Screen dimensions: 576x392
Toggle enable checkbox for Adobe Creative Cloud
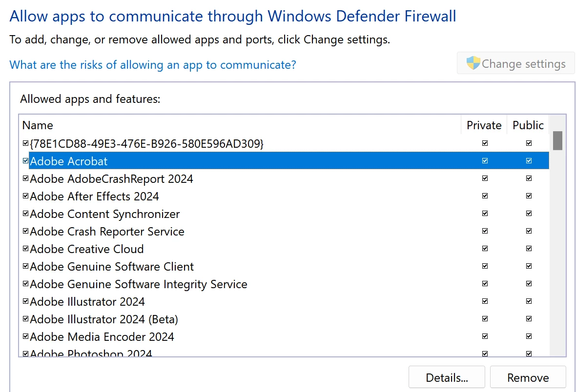click(26, 249)
